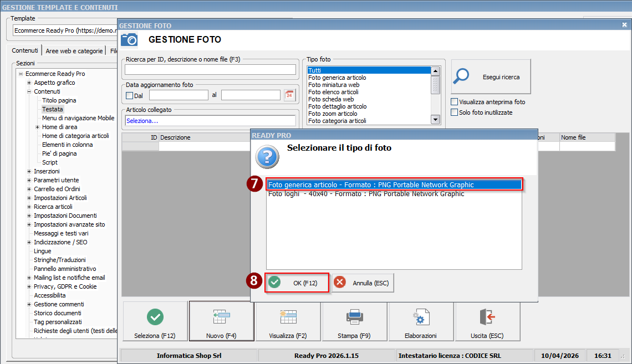Viewport: 632px width, 364px height.
Task: Switch to Aree web e categorie tab
Action: pyautogui.click(x=74, y=50)
